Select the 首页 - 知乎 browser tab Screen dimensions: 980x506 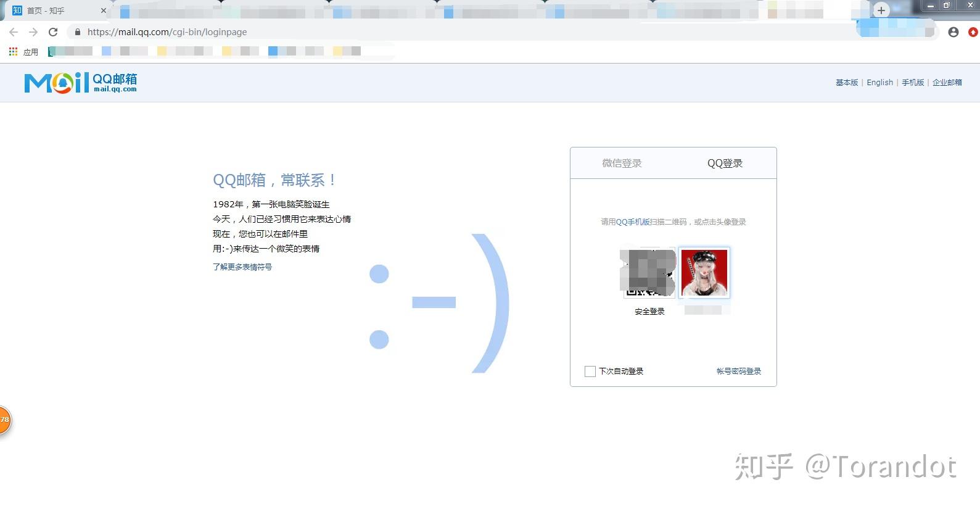pyautogui.click(x=59, y=10)
